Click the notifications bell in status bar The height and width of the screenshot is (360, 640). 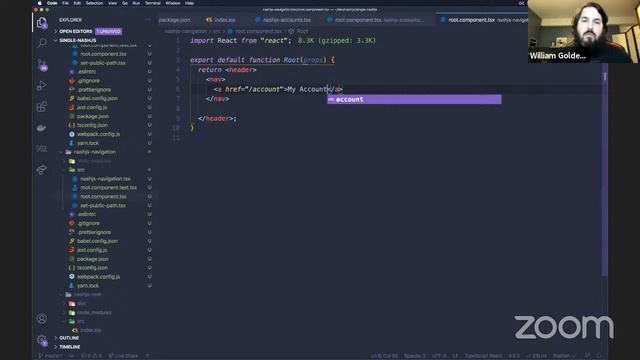point(599,356)
